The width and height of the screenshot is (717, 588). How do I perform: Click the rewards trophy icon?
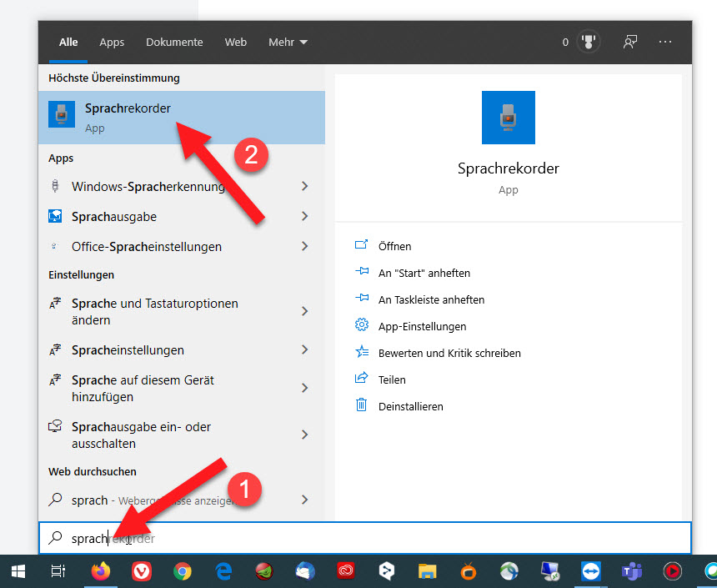point(589,42)
